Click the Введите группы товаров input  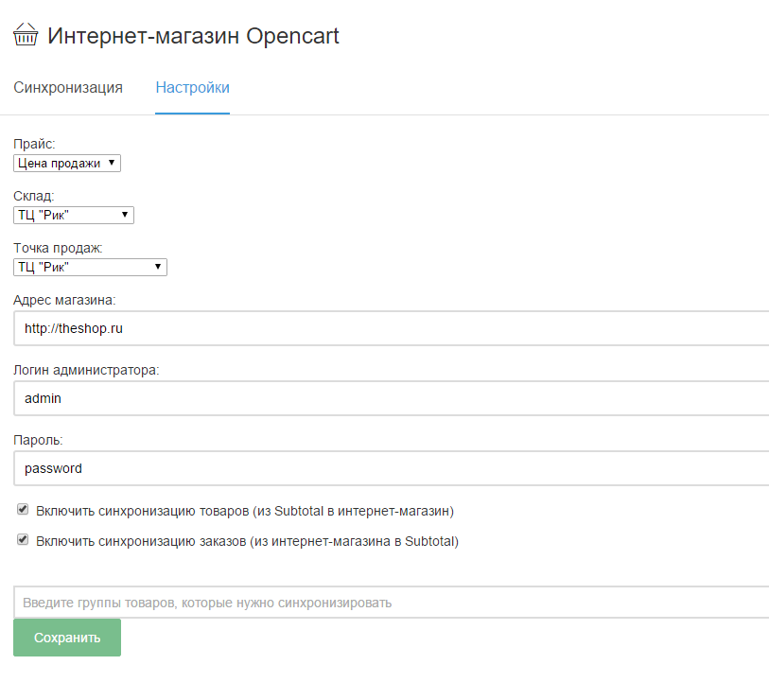coord(392,603)
